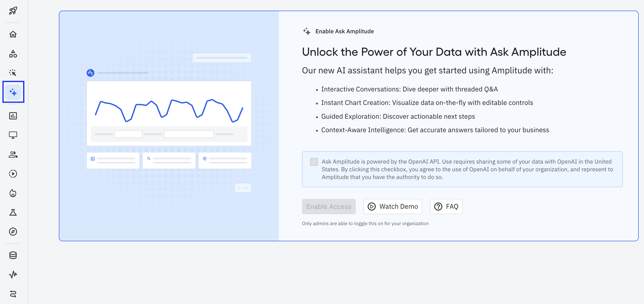Click the flame icon in the sidebar
This screenshot has height=304, width=644.
click(13, 193)
